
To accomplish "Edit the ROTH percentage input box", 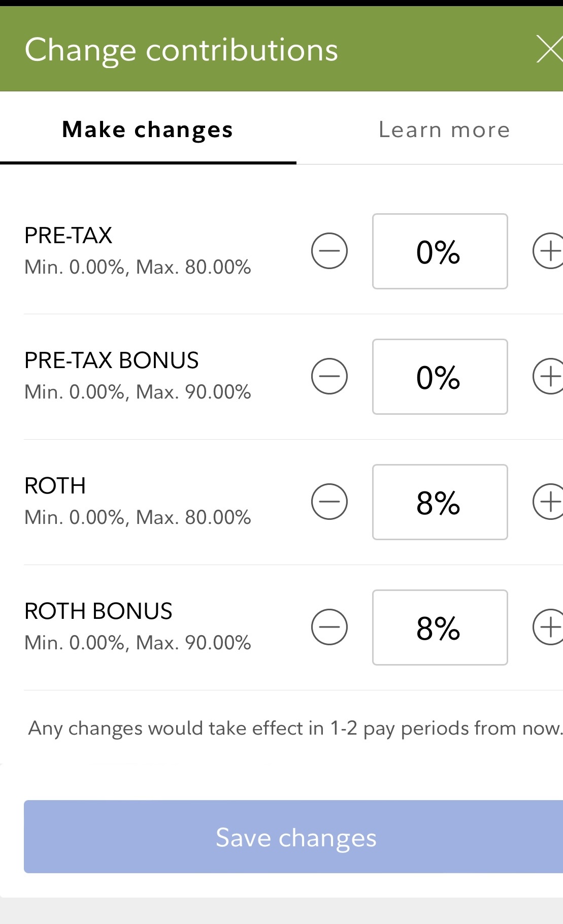I will (440, 502).
